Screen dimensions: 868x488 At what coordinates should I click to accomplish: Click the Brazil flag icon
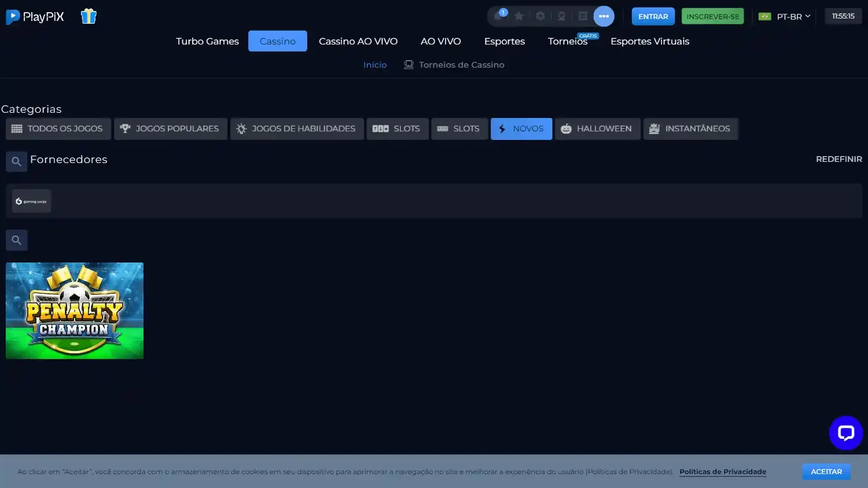click(x=764, y=16)
